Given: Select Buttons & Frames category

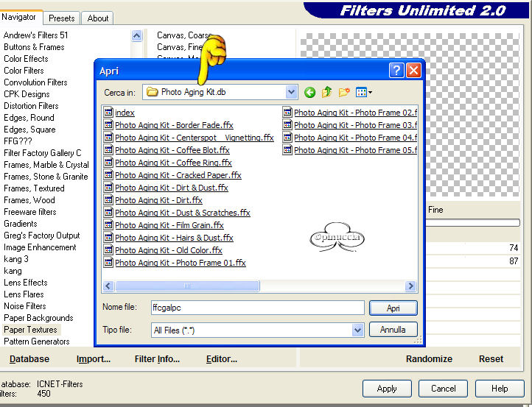Looking at the screenshot, I should [34, 47].
